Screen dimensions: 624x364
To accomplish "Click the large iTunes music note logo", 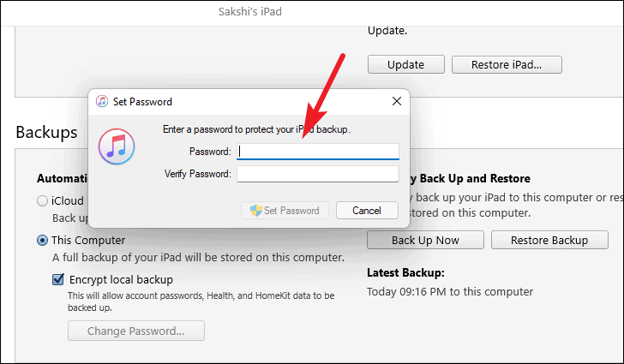I will [x=117, y=146].
